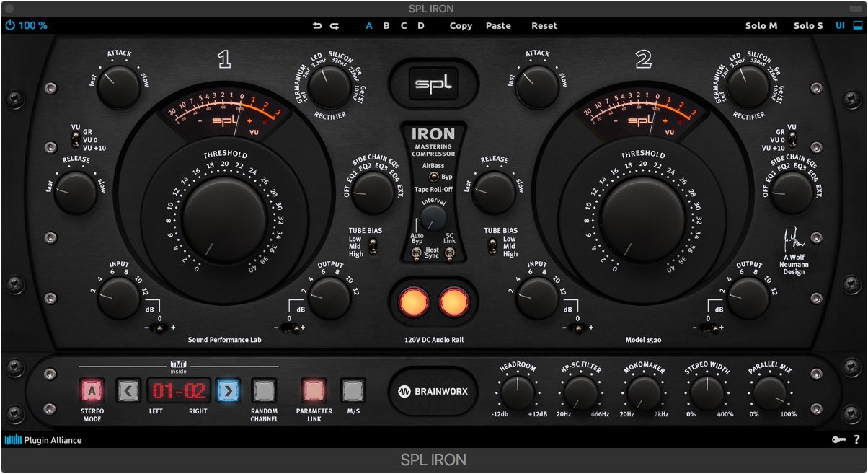Click channel 1 Output knob
Viewport: 868px width, 474px height.
[329, 299]
